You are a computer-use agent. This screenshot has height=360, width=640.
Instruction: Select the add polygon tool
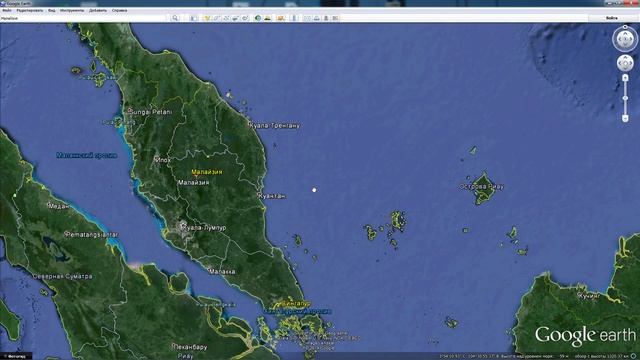[x=217, y=18]
